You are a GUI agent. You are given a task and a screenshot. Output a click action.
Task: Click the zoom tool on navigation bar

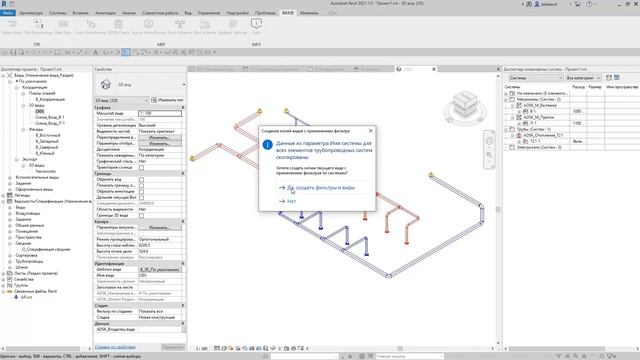pyautogui.click(x=489, y=155)
